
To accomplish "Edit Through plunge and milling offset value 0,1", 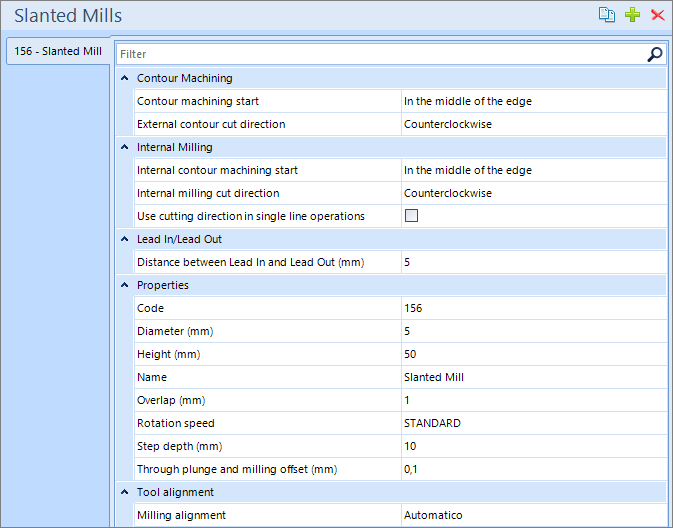I will pos(534,469).
